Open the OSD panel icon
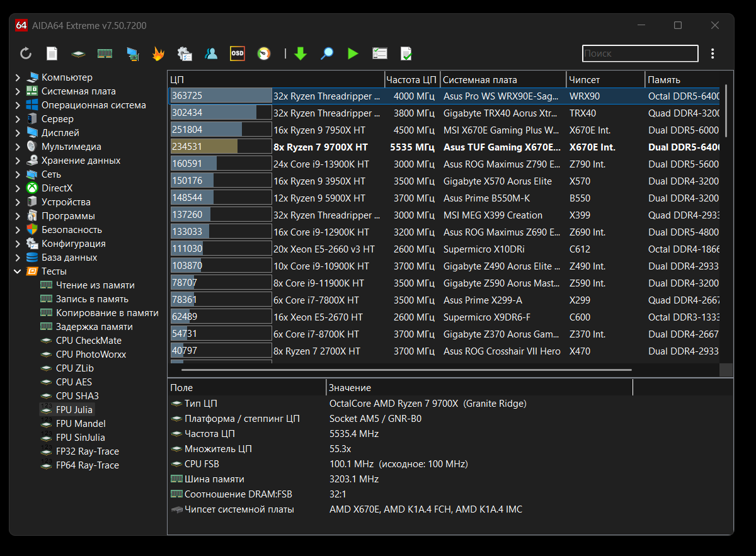Viewport: 756px width, 556px height. [x=238, y=54]
